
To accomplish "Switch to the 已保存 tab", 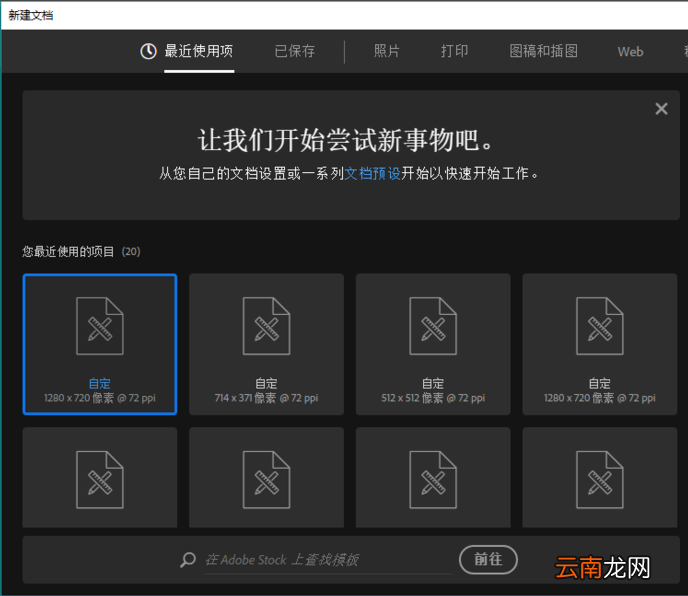I will pyautogui.click(x=294, y=51).
